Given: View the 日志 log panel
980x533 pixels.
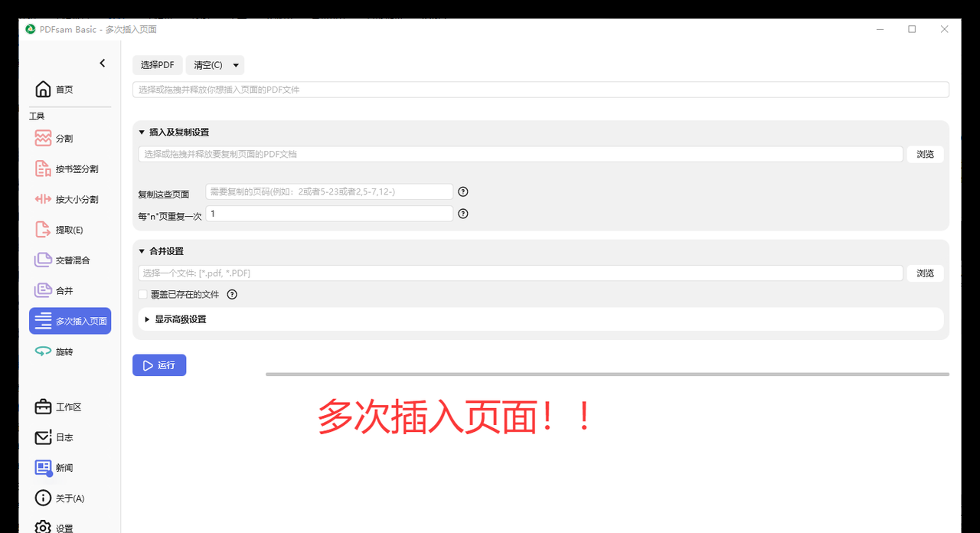Looking at the screenshot, I should [x=59, y=437].
